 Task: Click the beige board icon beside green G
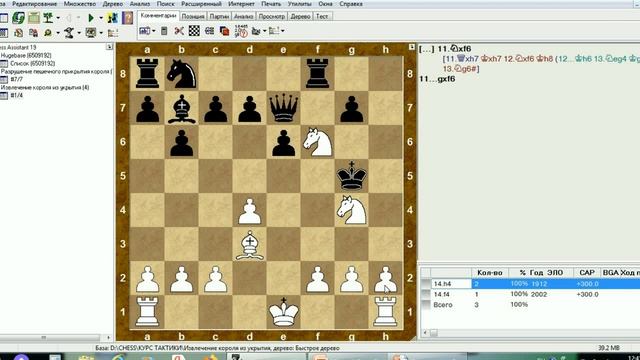point(34,18)
